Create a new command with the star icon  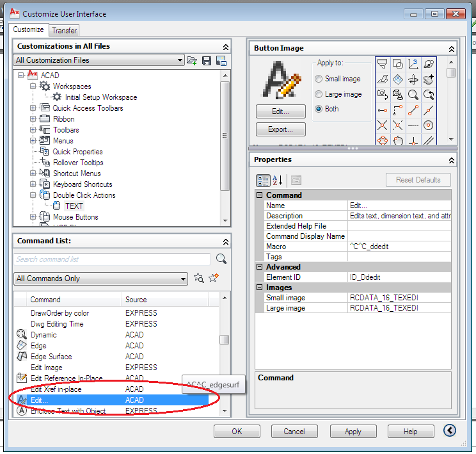click(x=214, y=277)
